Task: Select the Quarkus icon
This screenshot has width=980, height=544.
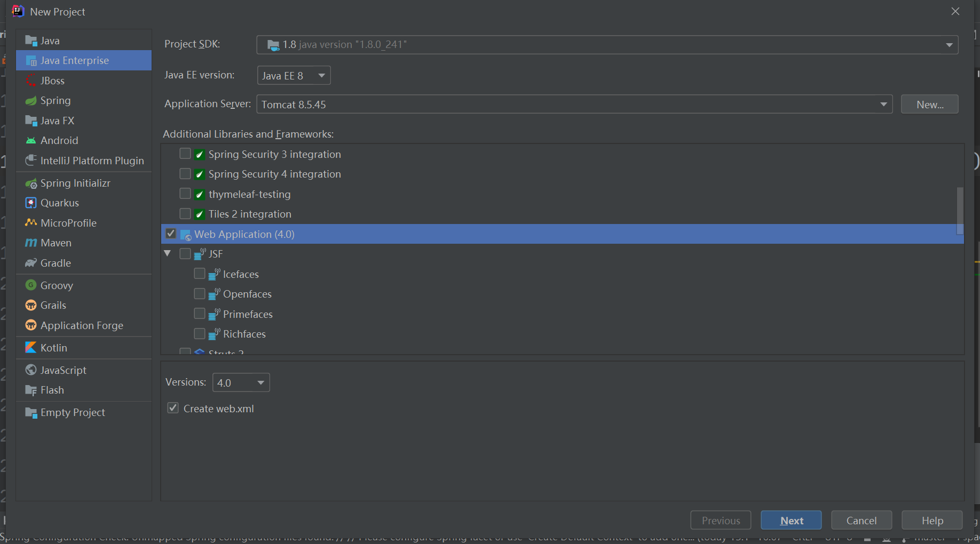Action: [31, 203]
